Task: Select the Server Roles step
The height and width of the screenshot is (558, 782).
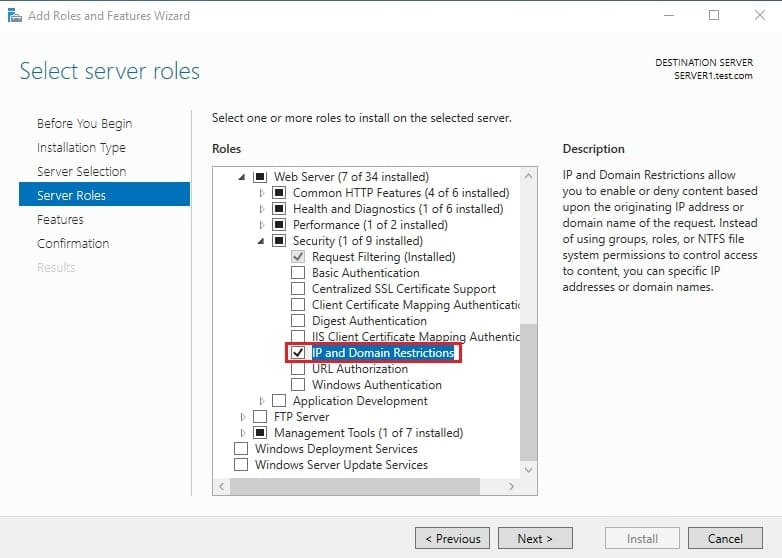Action: 104,194
